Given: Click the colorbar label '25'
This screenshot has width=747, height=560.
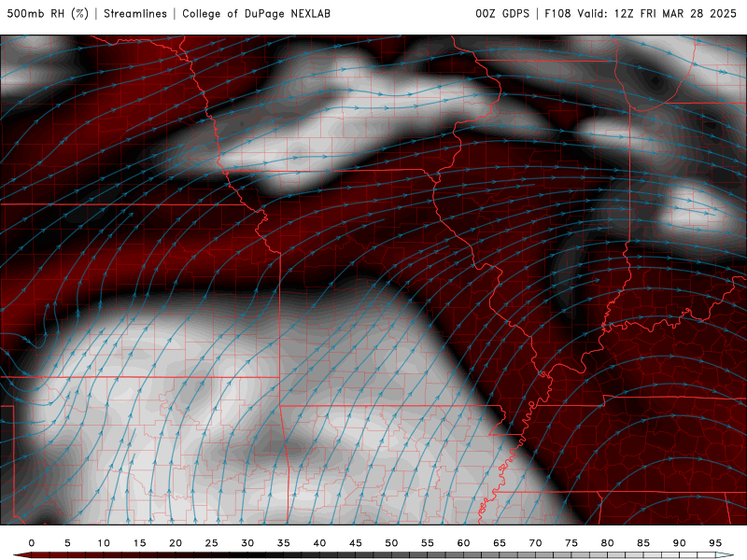Looking at the screenshot, I should click(x=212, y=543).
